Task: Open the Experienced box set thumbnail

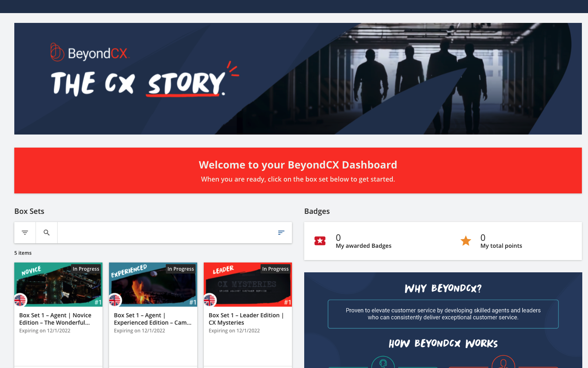Action: click(153, 285)
